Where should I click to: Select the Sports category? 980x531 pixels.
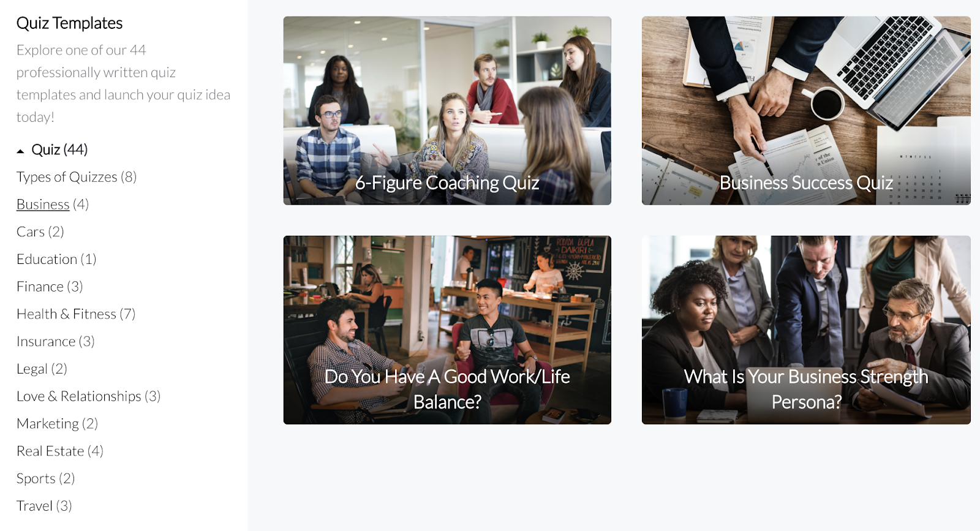46,478
